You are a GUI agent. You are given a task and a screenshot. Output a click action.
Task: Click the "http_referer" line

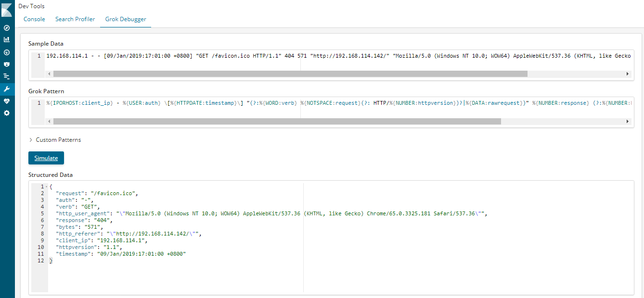pyautogui.click(x=129, y=234)
